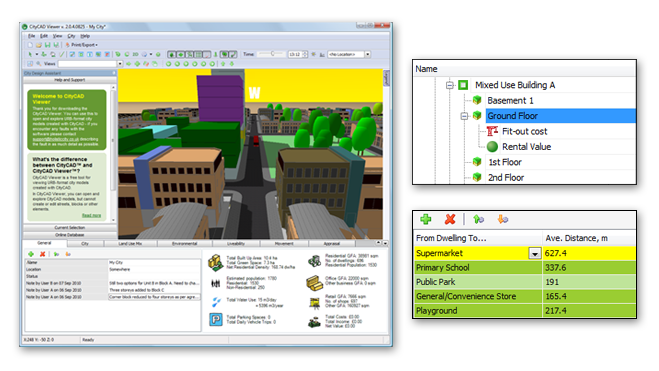Click the Fit-out cost crane icon

492,132
